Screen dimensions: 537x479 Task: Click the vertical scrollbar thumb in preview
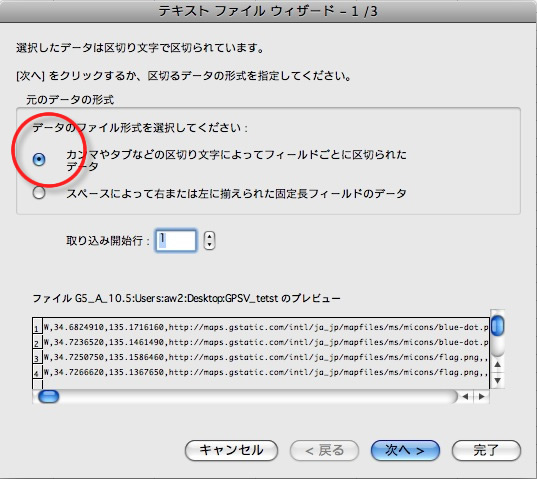[x=497, y=326]
